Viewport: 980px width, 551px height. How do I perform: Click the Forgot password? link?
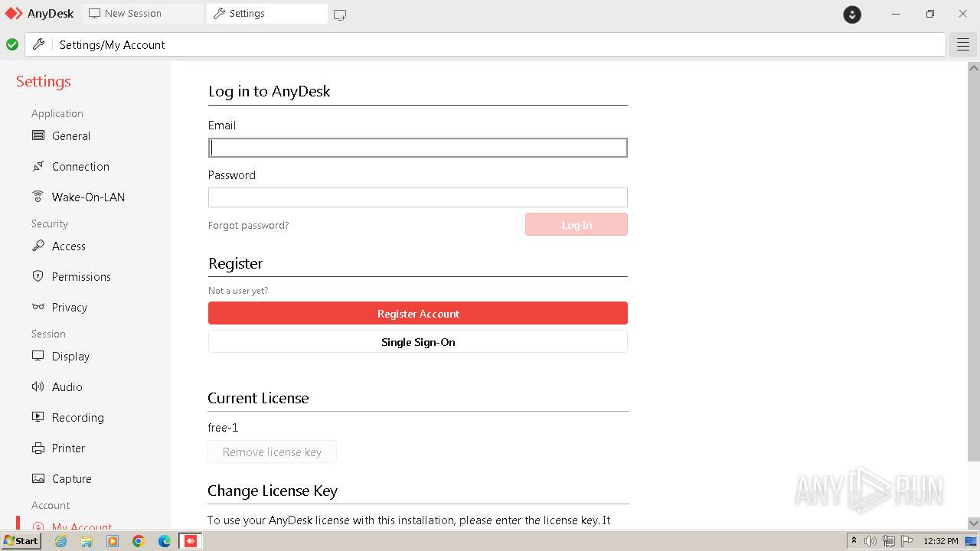tap(249, 225)
